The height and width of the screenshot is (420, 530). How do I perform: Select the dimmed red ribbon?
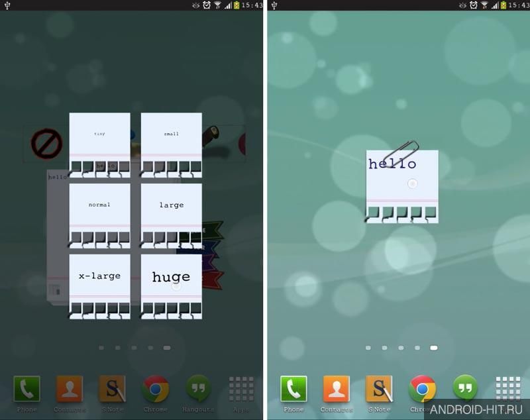click(x=212, y=280)
